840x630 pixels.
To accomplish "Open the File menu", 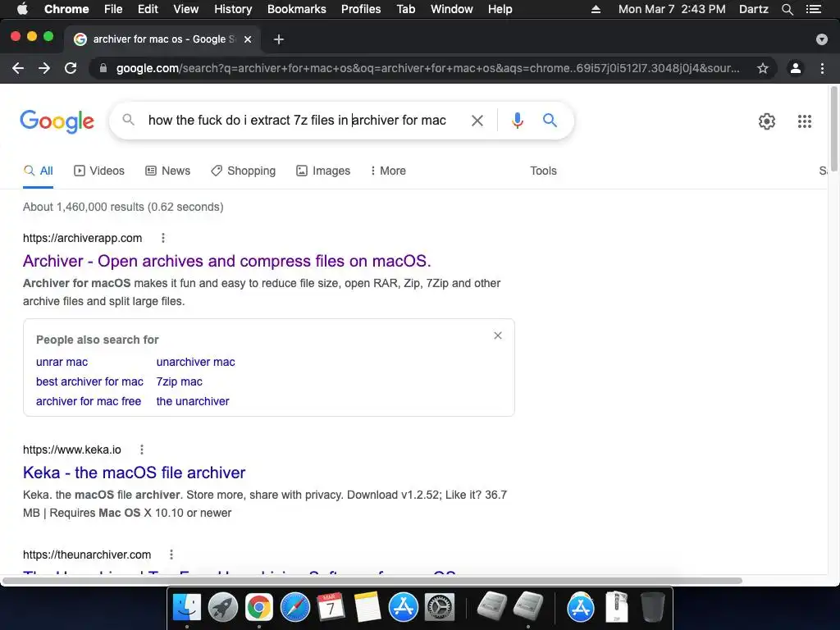I will pyautogui.click(x=113, y=9).
